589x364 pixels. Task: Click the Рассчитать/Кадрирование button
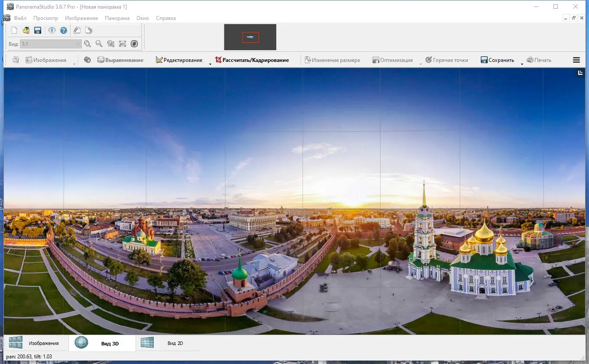click(252, 60)
